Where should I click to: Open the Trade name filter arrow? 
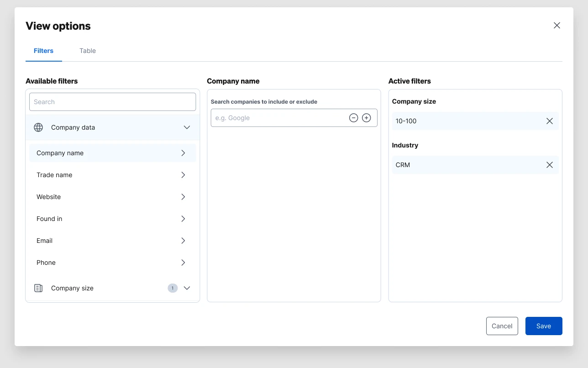[x=183, y=175]
